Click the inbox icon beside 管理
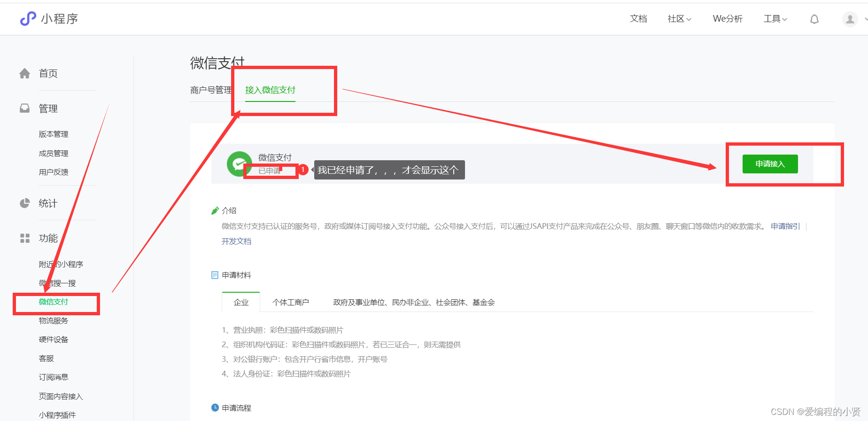The width and height of the screenshot is (868, 421). click(x=25, y=109)
